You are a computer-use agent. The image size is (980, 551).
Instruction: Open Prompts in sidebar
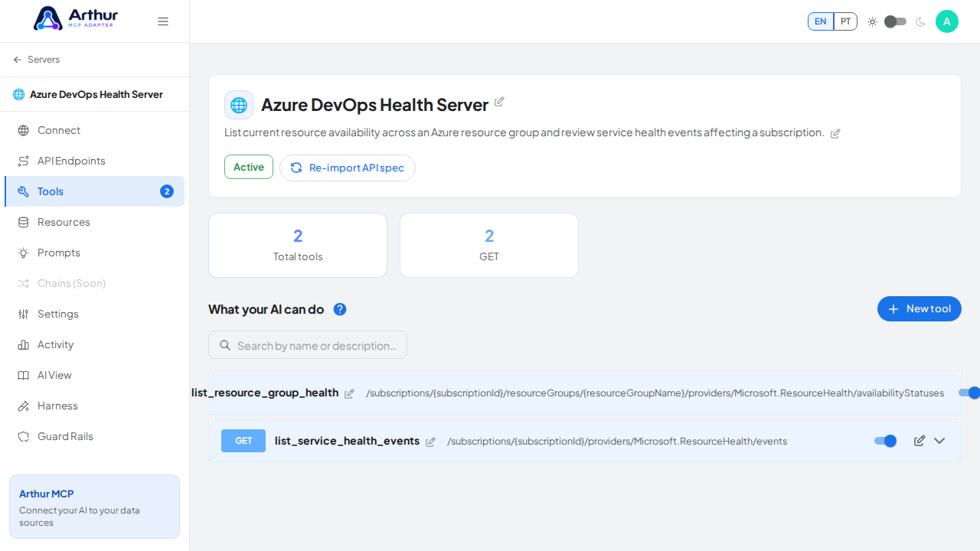[94, 253]
